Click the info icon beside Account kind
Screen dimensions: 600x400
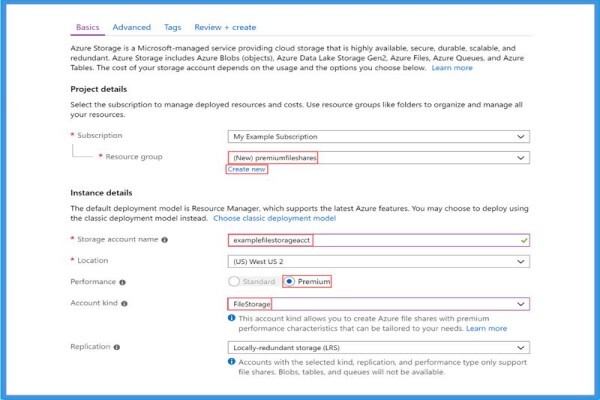(x=124, y=304)
